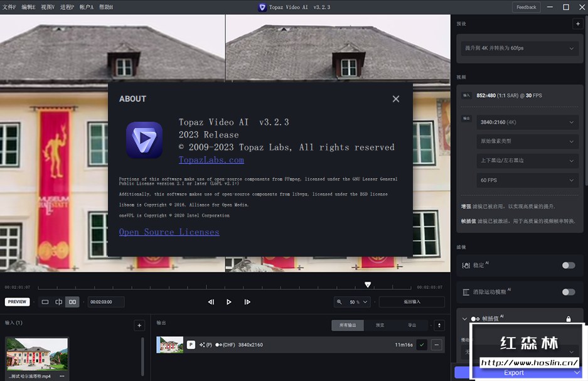The image size is (588, 381).
Task: Select side-by-side view layout icon
Action: pyautogui.click(x=72, y=302)
